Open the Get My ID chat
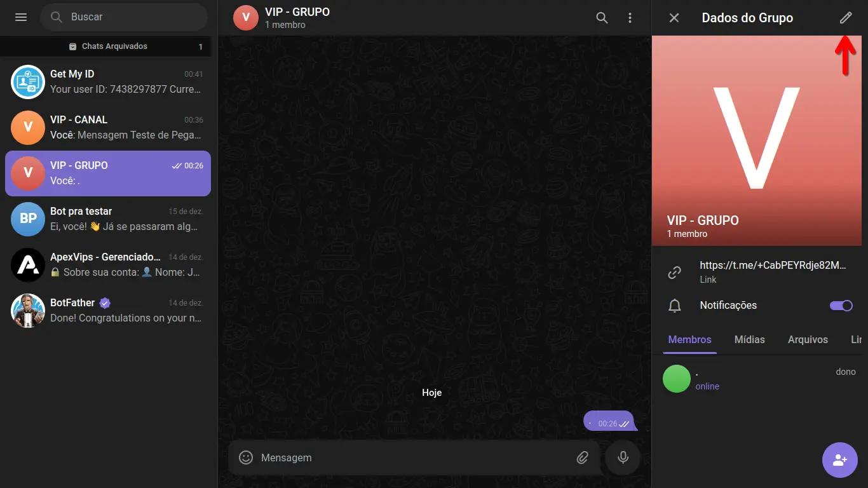The width and height of the screenshot is (868, 488). tap(108, 82)
